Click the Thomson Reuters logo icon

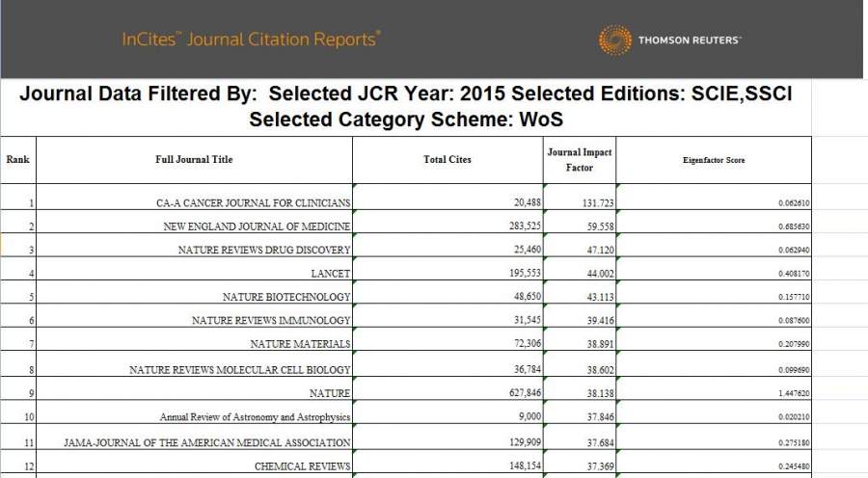pos(615,40)
